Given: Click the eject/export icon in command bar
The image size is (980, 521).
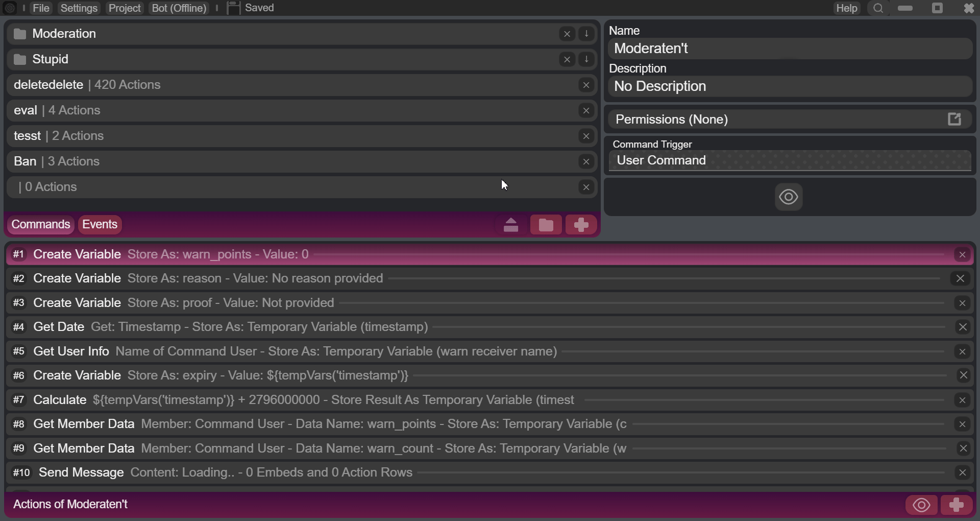Looking at the screenshot, I should pos(511,225).
